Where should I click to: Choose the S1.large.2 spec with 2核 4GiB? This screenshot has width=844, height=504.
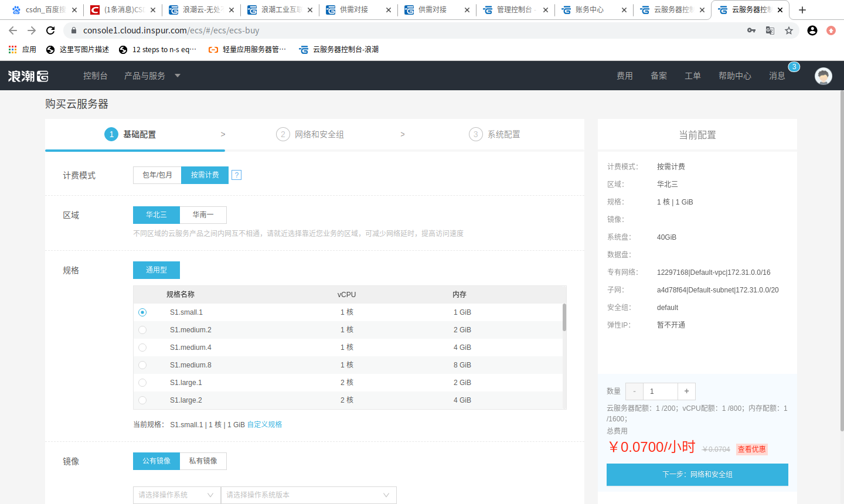coord(142,400)
